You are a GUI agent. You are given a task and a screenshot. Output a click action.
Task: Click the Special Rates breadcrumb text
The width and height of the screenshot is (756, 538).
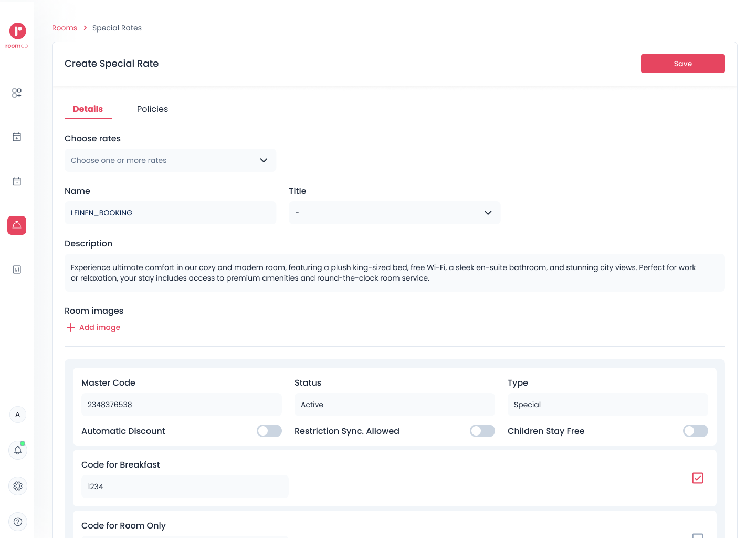pos(117,28)
